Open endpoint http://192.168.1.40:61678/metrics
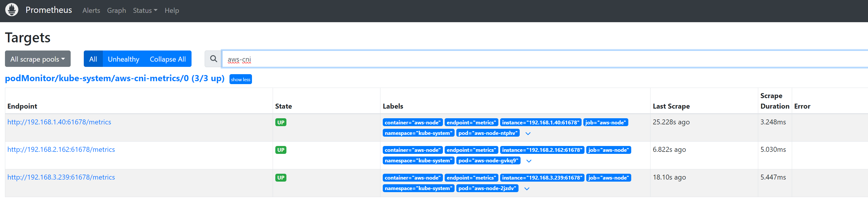The width and height of the screenshot is (868, 200). [59, 122]
